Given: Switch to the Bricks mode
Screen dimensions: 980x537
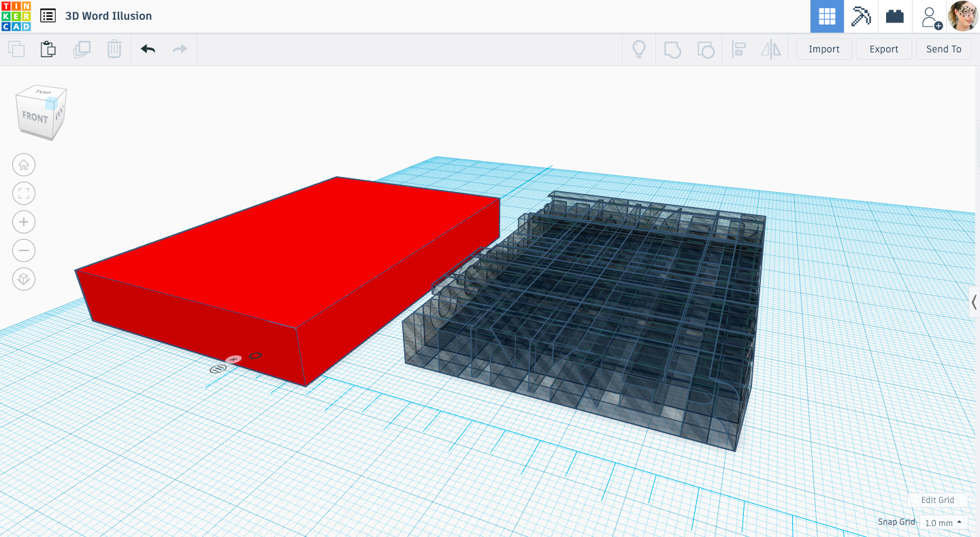Looking at the screenshot, I should click(x=895, y=16).
